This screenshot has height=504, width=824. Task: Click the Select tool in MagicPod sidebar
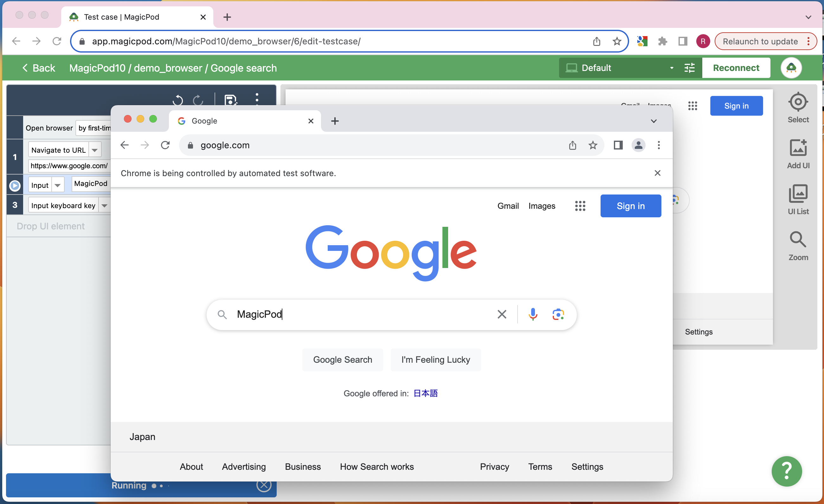(x=798, y=108)
